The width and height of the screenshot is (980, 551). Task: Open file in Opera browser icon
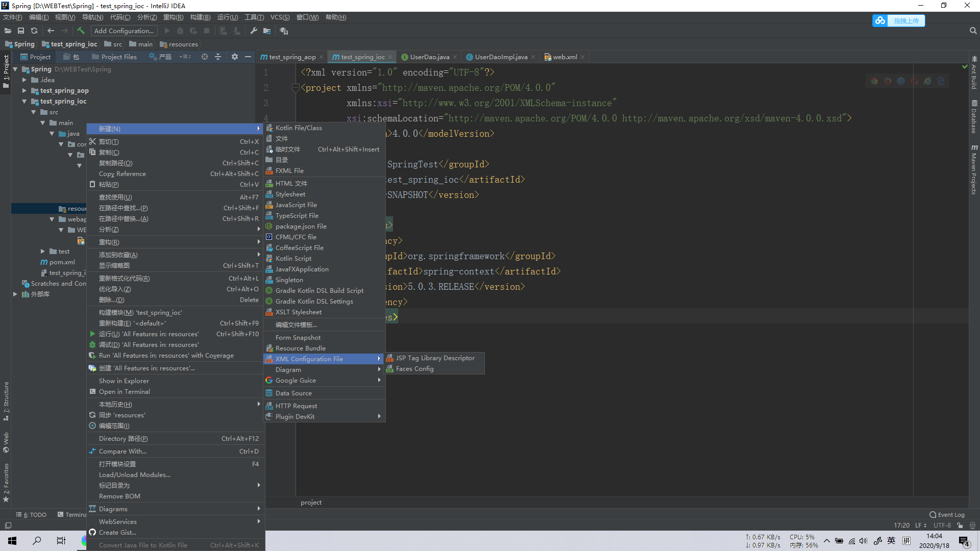[x=914, y=81]
